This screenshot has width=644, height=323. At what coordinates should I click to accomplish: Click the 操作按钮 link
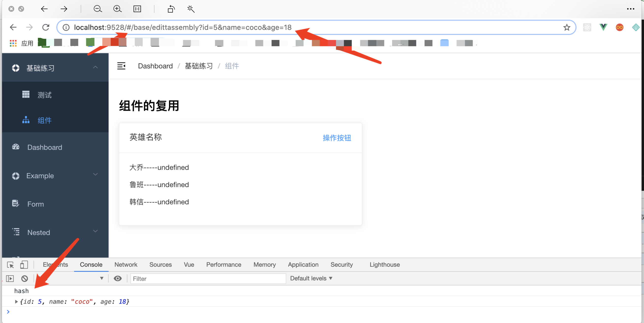point(337,138)
